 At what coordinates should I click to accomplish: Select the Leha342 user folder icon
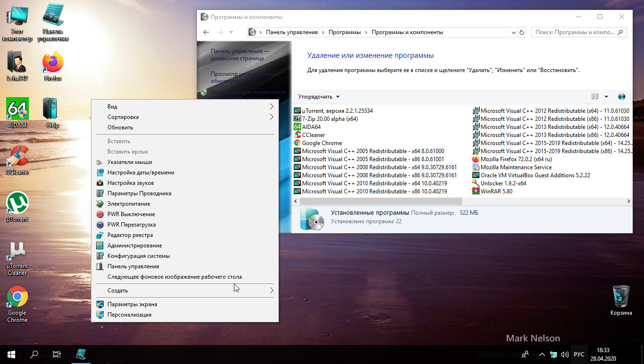pos(18,66)
